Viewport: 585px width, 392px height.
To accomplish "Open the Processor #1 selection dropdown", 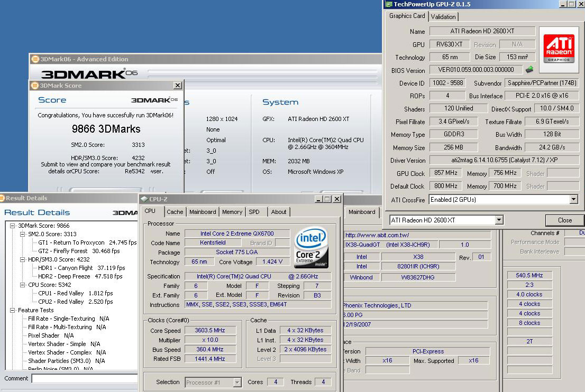I will click(x=237, y=382).
